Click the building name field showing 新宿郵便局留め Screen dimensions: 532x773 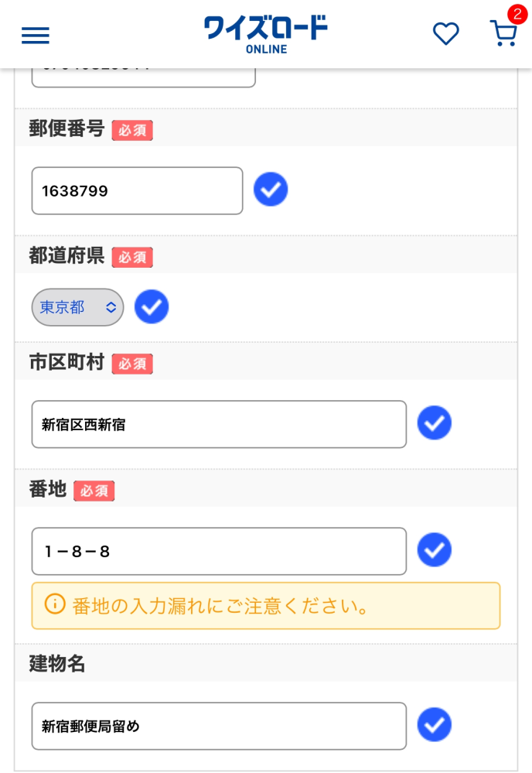(219, 726)
